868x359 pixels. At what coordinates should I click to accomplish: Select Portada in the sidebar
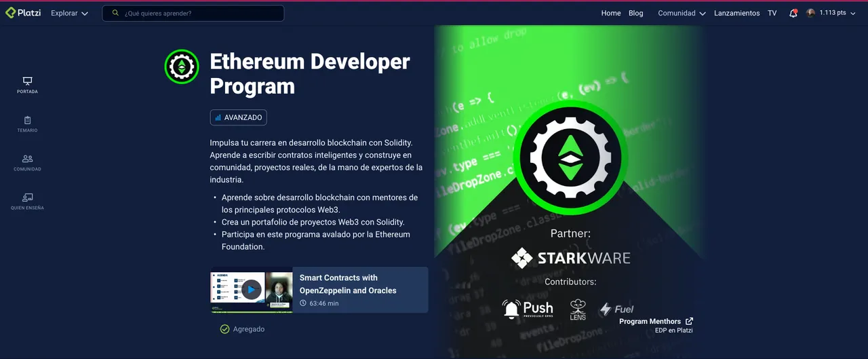point(27,85)
